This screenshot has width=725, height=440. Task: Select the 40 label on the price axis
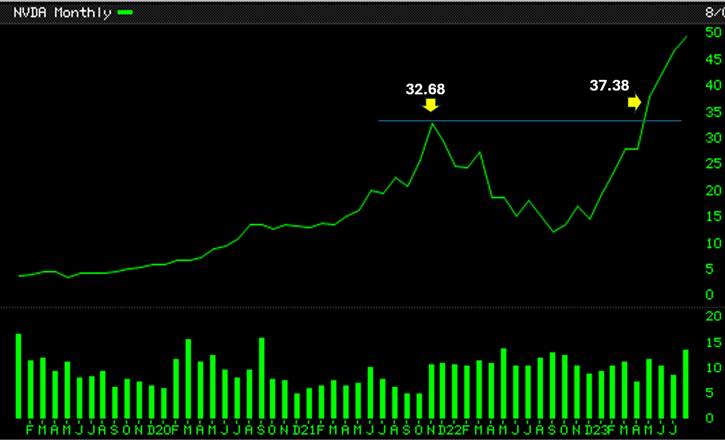(x=713, y=85)
